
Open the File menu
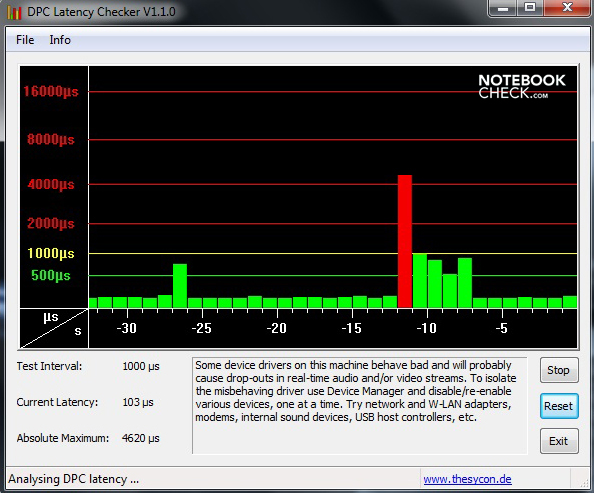click(x=25, y=40)
